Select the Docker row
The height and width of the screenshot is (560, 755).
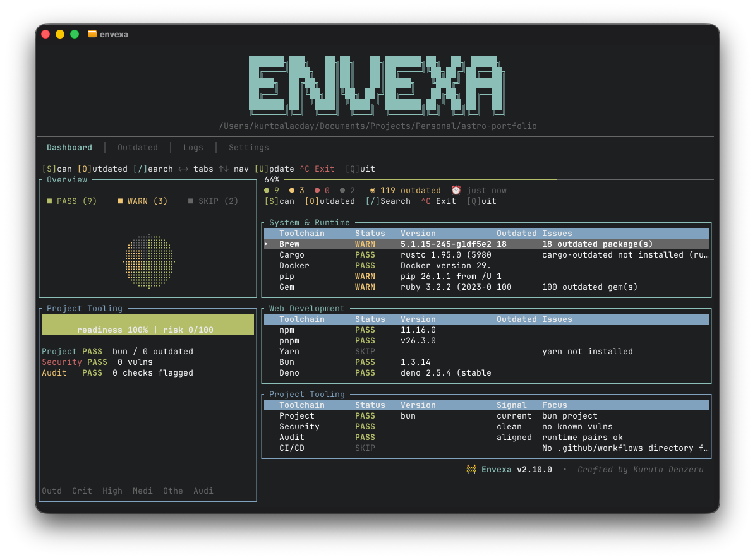click(x=486, y=266)
